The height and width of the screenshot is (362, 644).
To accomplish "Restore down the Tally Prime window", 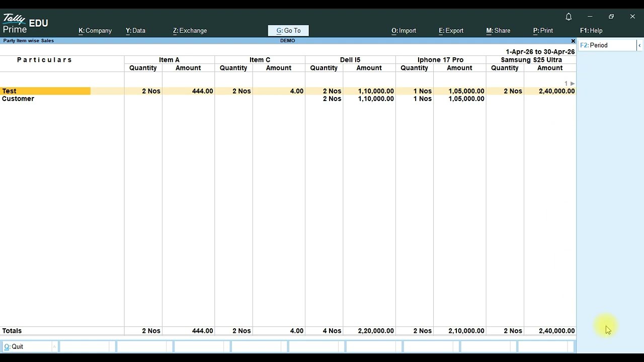I will click(611, 17).
